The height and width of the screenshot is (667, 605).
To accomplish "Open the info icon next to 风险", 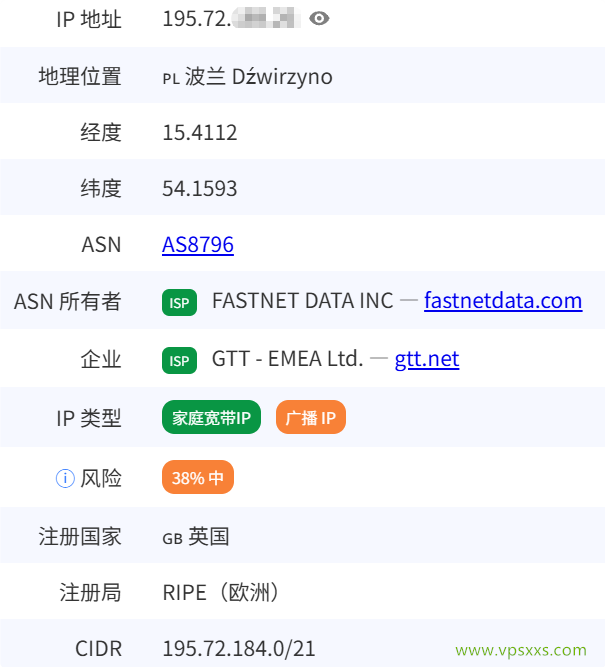I will coord(65,478).
